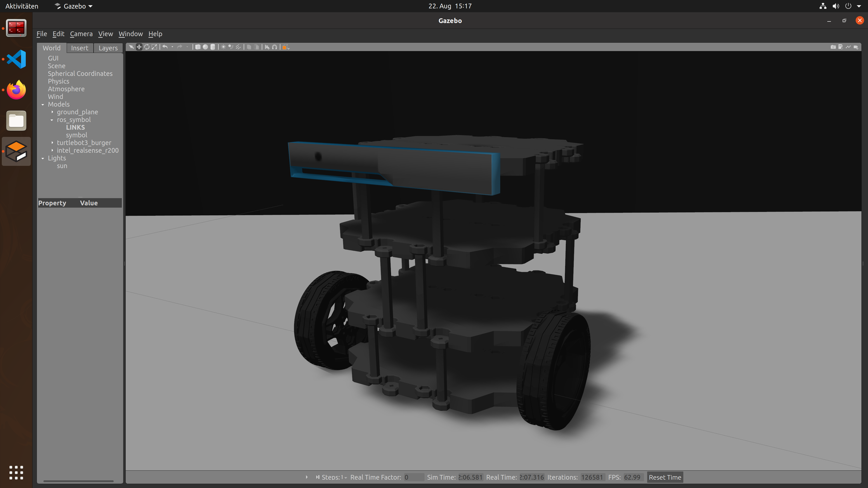Open Firefox from the Ubuntu dock
The height and width of the screenshot is (488, 868).
pos(16,90)
